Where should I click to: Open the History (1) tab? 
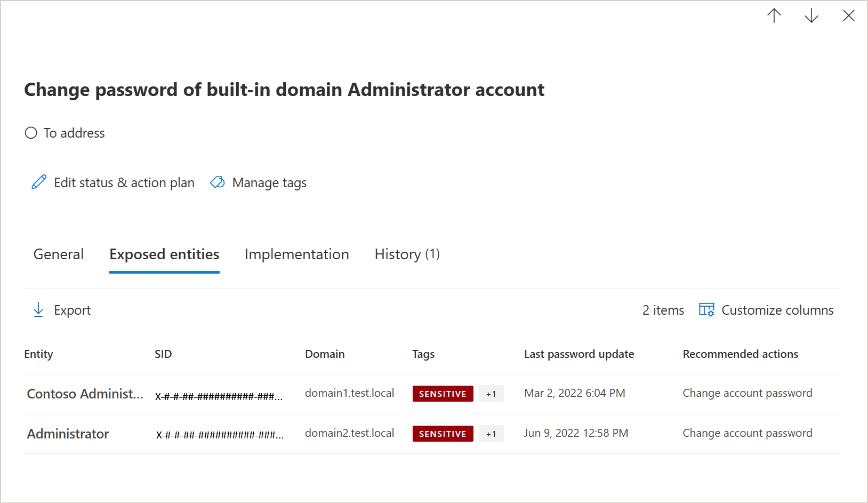click(407, 254)
